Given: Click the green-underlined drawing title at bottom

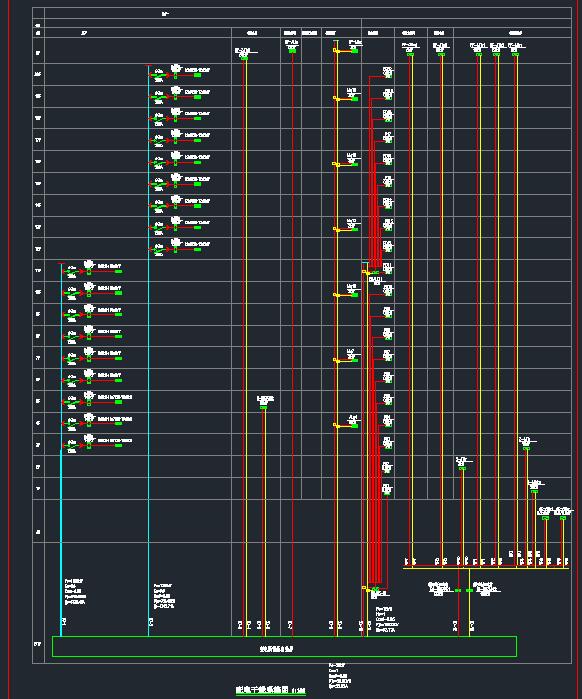Looking at the screenshot, I should [271, 690].
